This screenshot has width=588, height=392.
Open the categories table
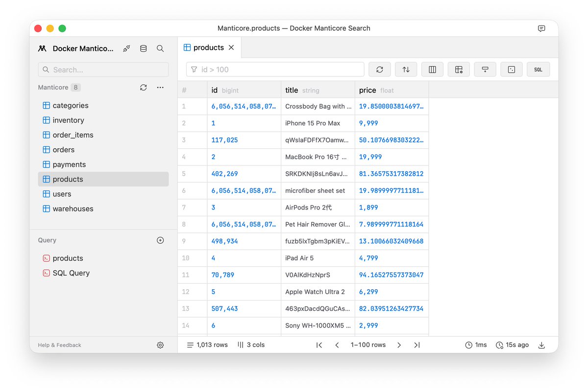pyautogui.click(x=103, y=105)
